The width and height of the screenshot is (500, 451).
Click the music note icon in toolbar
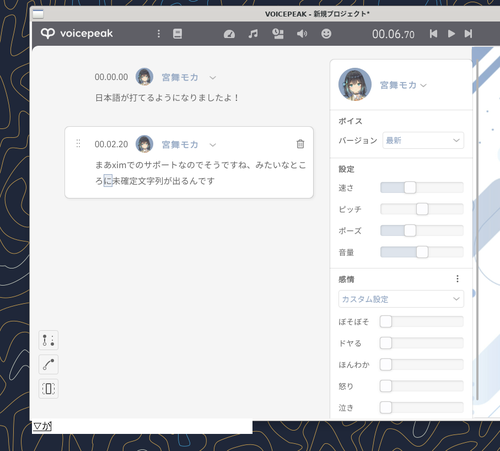253,34
